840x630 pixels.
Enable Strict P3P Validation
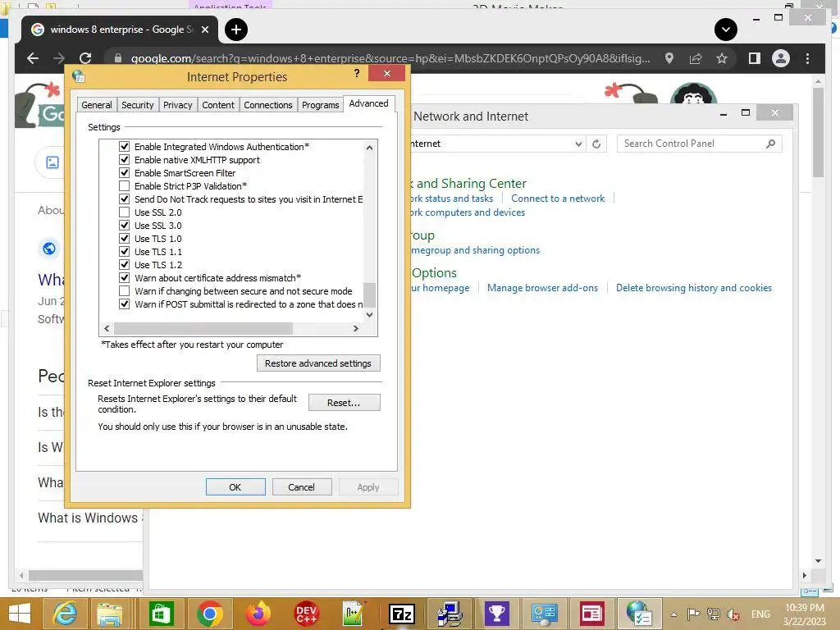point(125,186)
